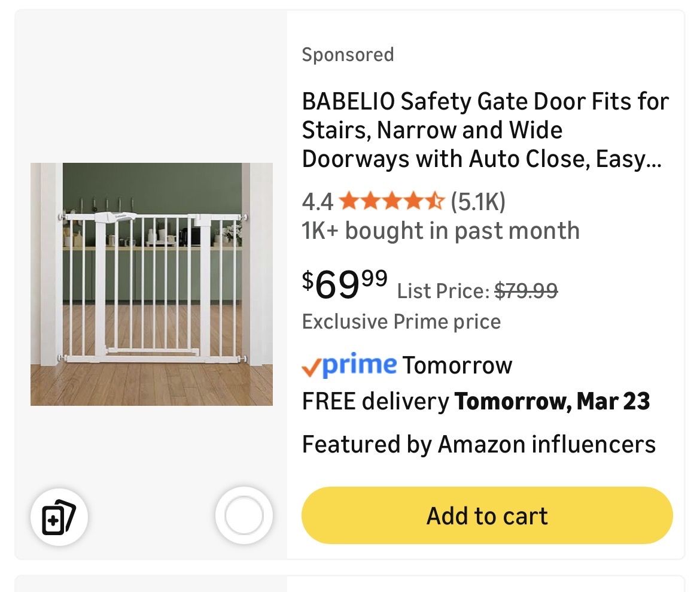Click the FREE delivery Tomorrow, Mar 23 line
Image resolution: width=700 pixels, height=592 pixels.
(x=476, y=401)
